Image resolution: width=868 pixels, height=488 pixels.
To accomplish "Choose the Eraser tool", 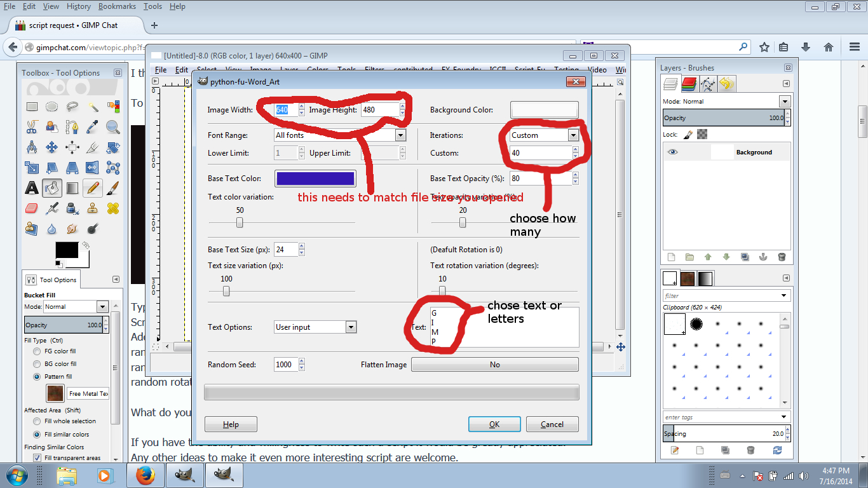I will pos(32,208).
